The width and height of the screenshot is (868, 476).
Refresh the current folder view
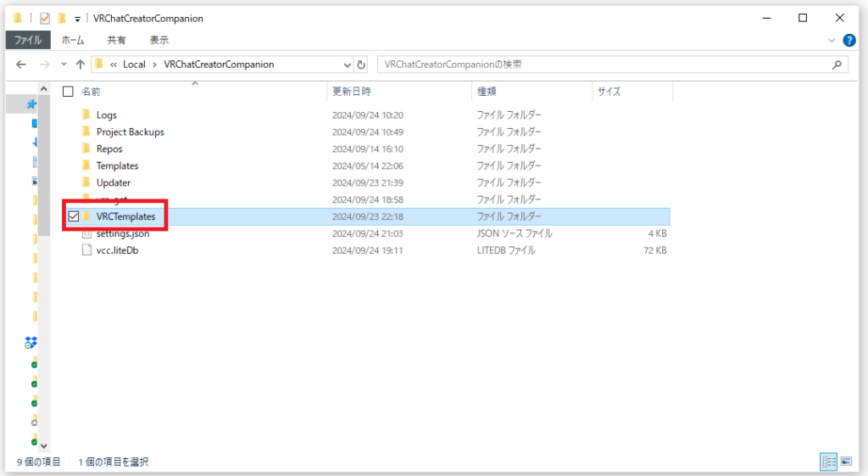pyautogui.click(x=361, y=64)
